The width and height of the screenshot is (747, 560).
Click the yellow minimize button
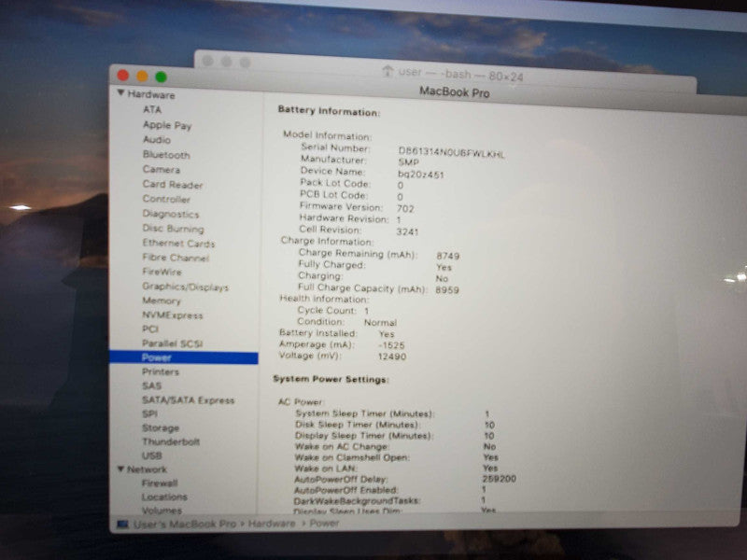142,76
